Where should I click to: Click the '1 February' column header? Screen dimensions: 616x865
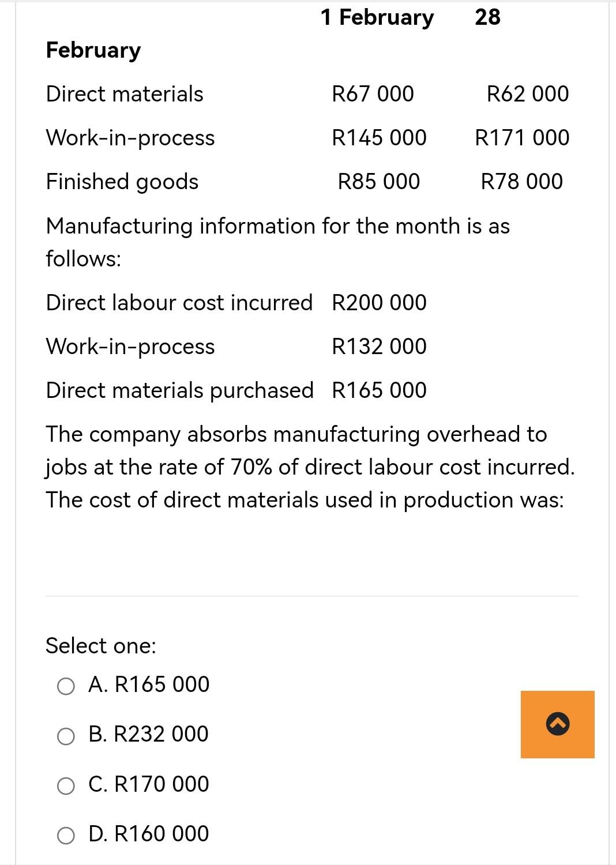point(377,17)
